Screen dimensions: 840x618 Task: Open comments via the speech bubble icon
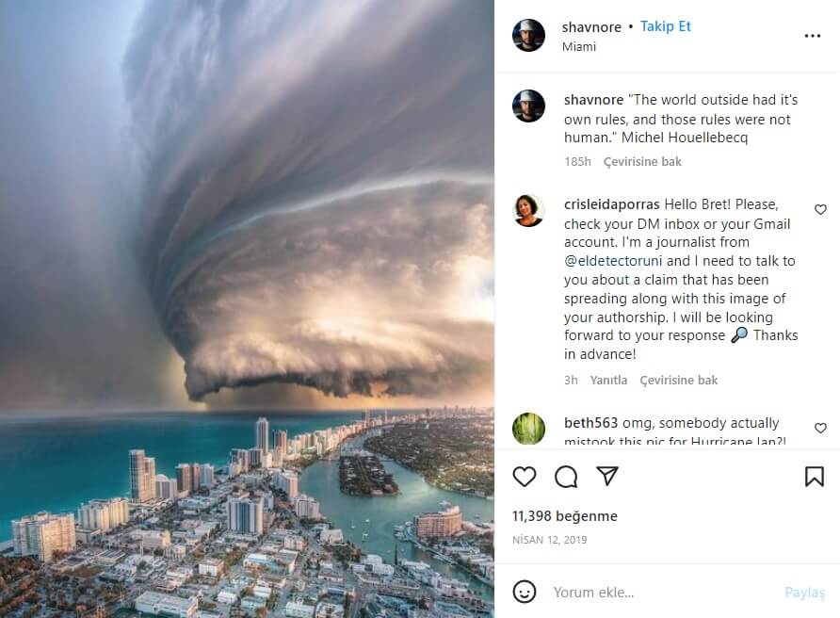566,477
